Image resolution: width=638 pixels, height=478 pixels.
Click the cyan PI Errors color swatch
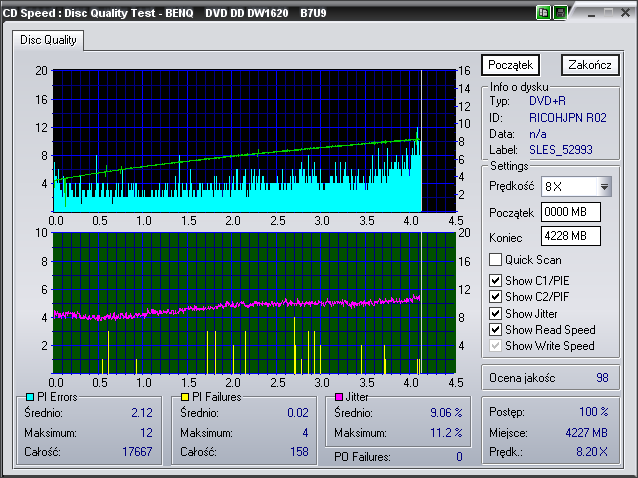pyautogui.click(x=30, y=397)
